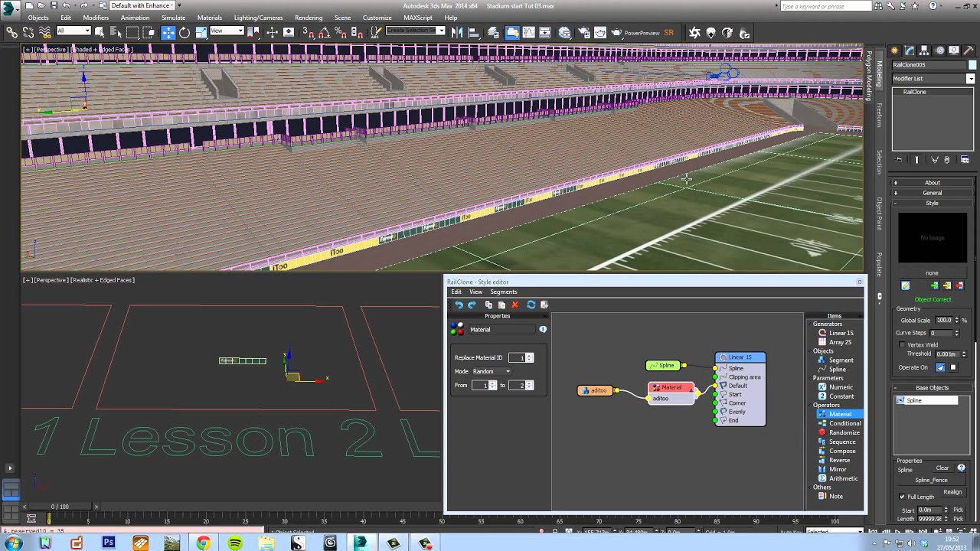
Task: Click the aditoo segment node in graph
Action: click(x=596, y=390)
